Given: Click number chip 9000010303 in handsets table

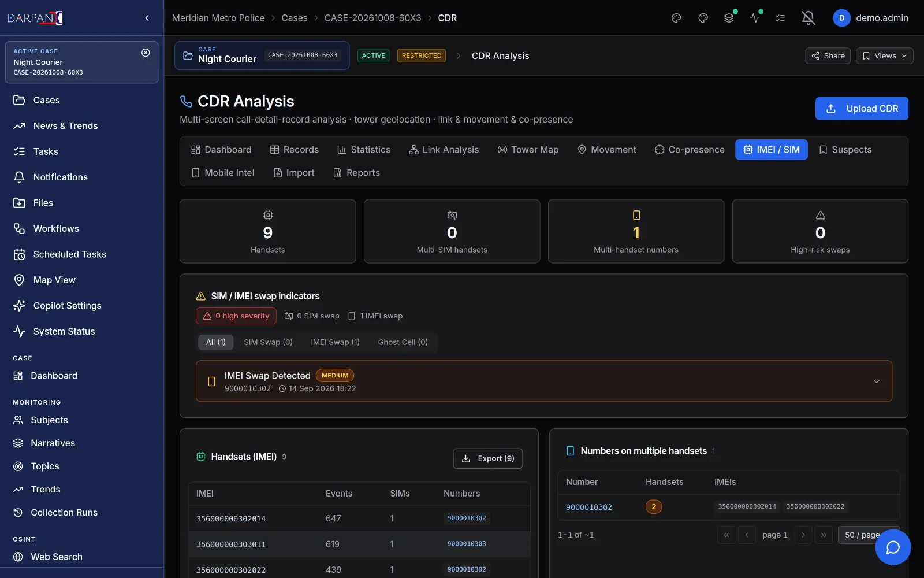Looking at the screenshot, I should coord(467,544).
